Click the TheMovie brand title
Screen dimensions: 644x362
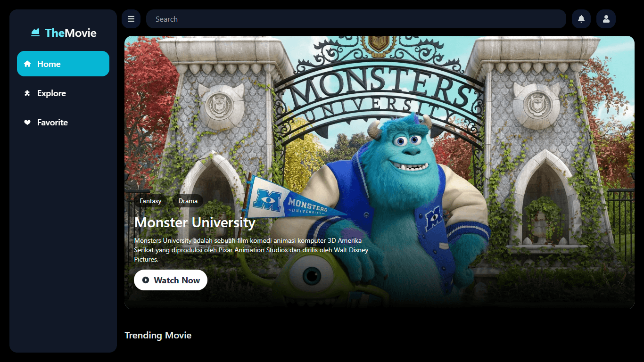(71, 33)
